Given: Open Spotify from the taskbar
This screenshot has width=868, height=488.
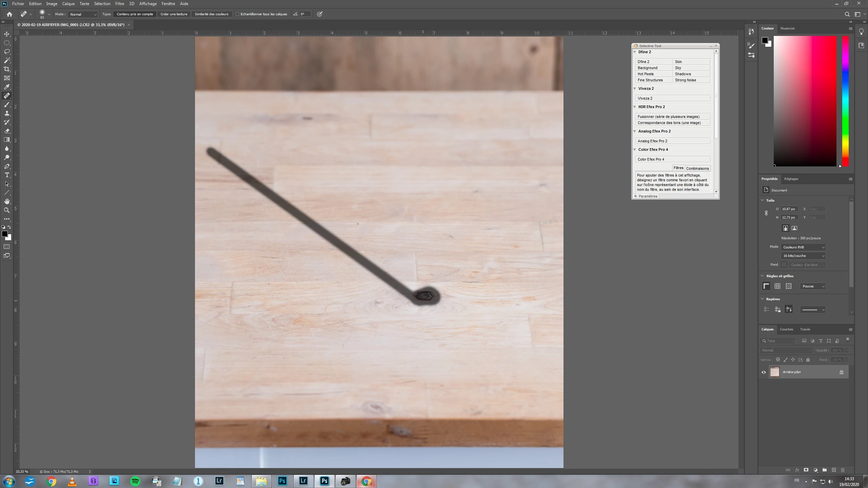Looking at the screenshot, I should [x=135, y=481].
